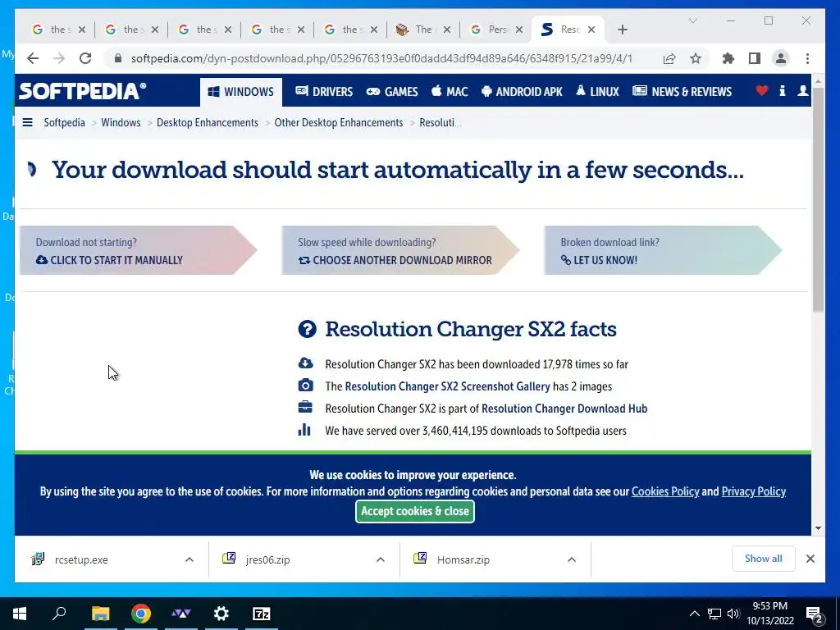
Task: Open Resolution Changer SX2 Screenshot Gallery link
Action: pyautogui.click(x=447, y=387)
